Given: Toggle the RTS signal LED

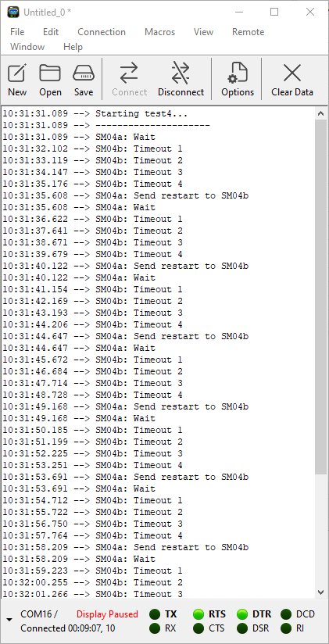Looking at the screenshot, I should [198, 614].
